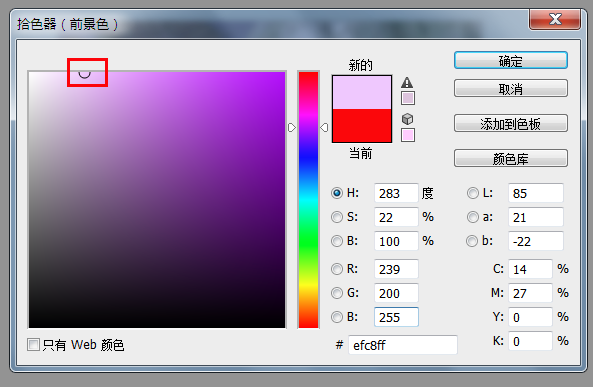This screenshot has width=593, height=387.
Task: Click the current red color swatch
Action: (362, 126)
